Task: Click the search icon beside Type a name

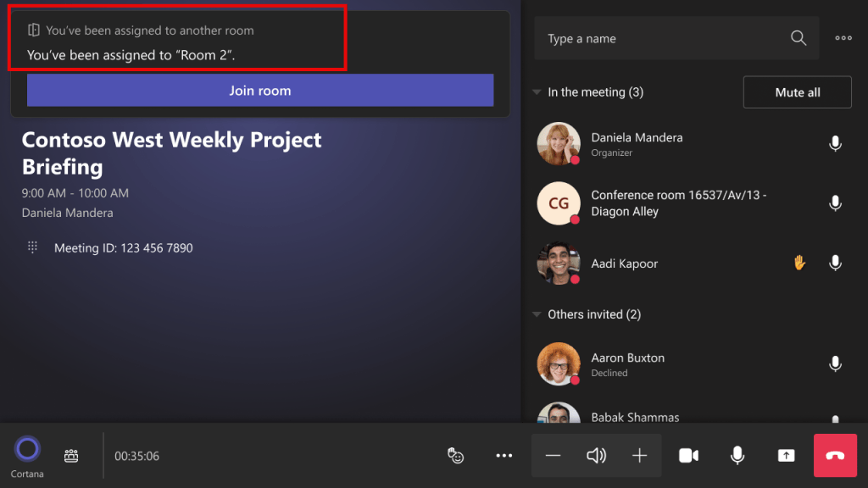Action: tap(798, 38)
